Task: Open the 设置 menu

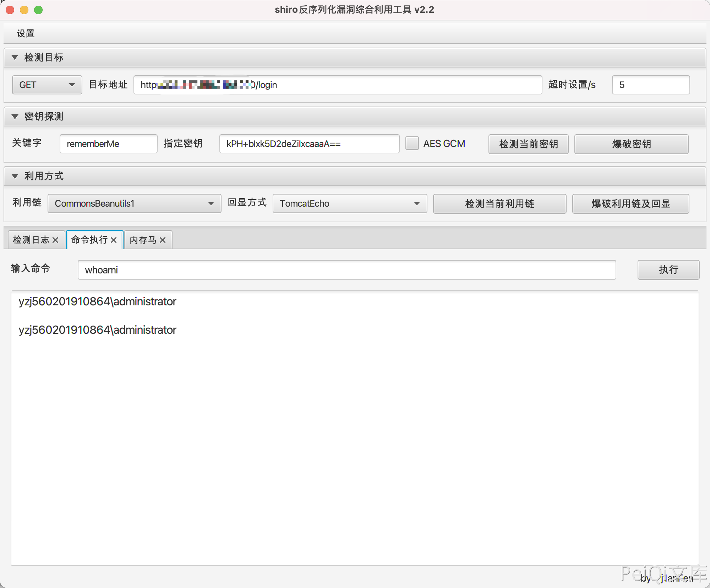Action: click(x=26, y=34)
